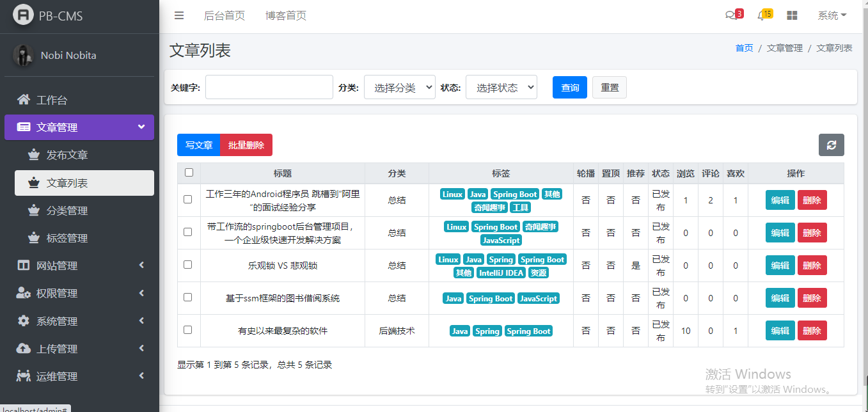Screen dimensions: 868x412
Task: Open the 选择状态 dropdown
Action: pyautogui.click(x=501, y=87)
